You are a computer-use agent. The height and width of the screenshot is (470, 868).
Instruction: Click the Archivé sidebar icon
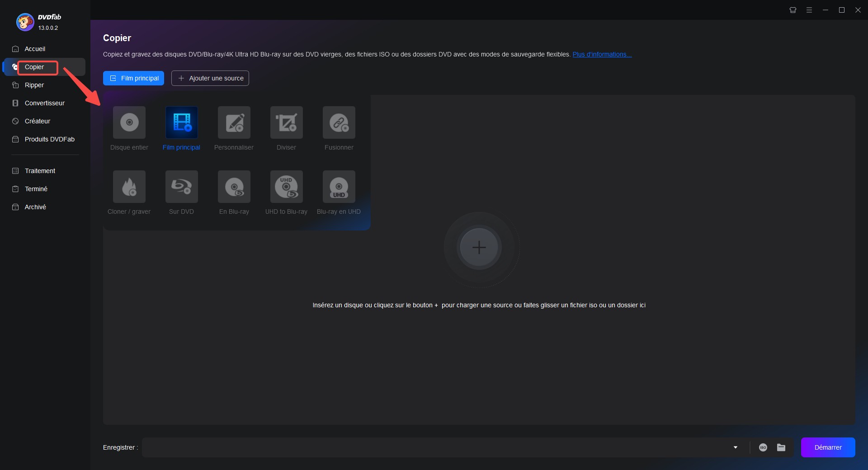coord(15,207)
